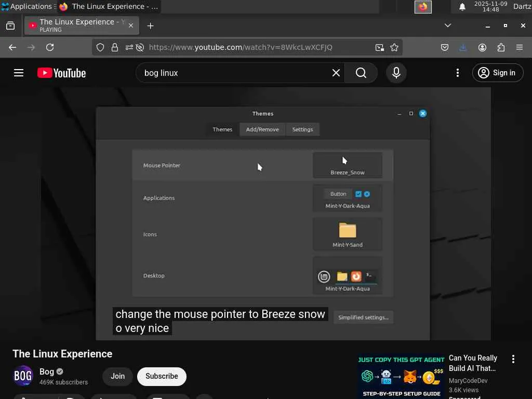Viewport: 532px width, 399px height.
Task: Save page to Pocket
Action: [x=445, y=47]
